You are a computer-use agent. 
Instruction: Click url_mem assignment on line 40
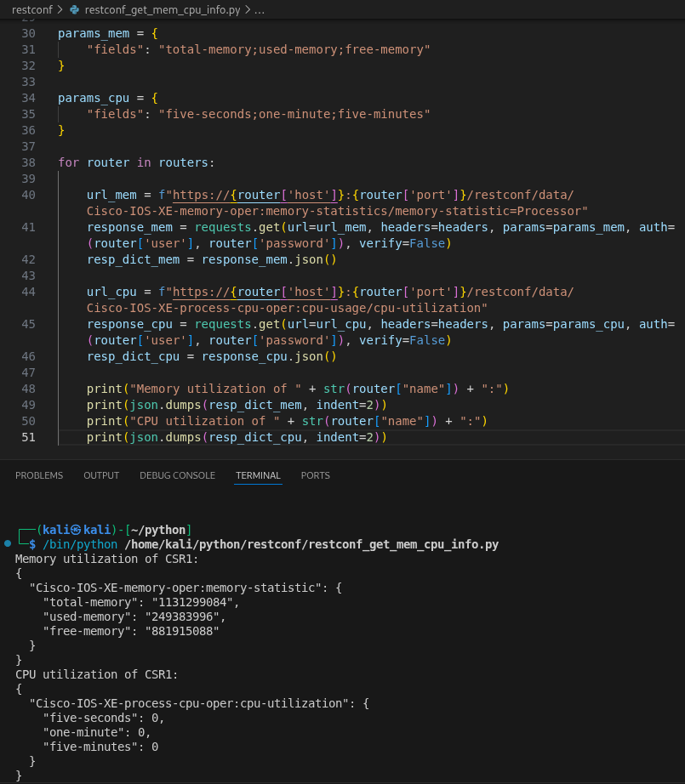click(111, 195)
